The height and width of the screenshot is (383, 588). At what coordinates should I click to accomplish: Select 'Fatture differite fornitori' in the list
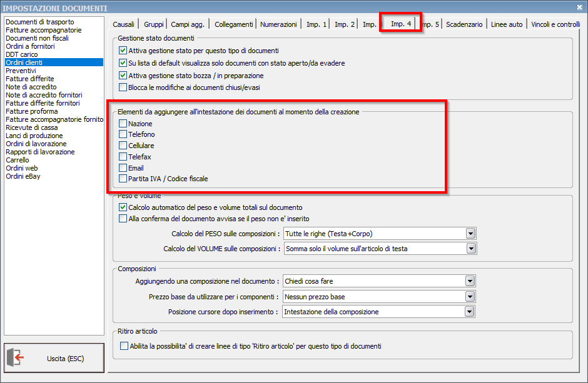coord(54,103)
